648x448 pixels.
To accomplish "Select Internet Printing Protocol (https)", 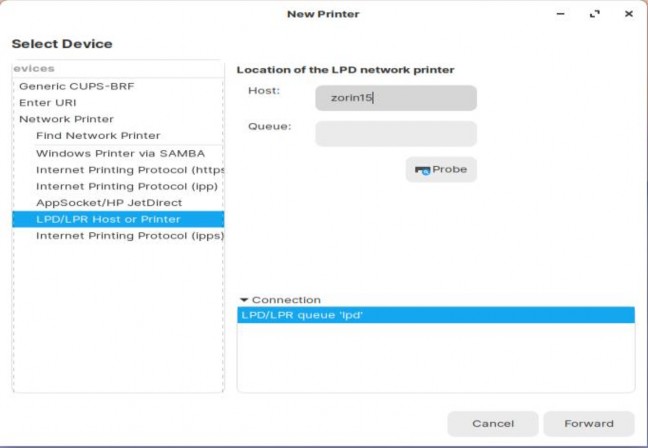I will (129, 170).
